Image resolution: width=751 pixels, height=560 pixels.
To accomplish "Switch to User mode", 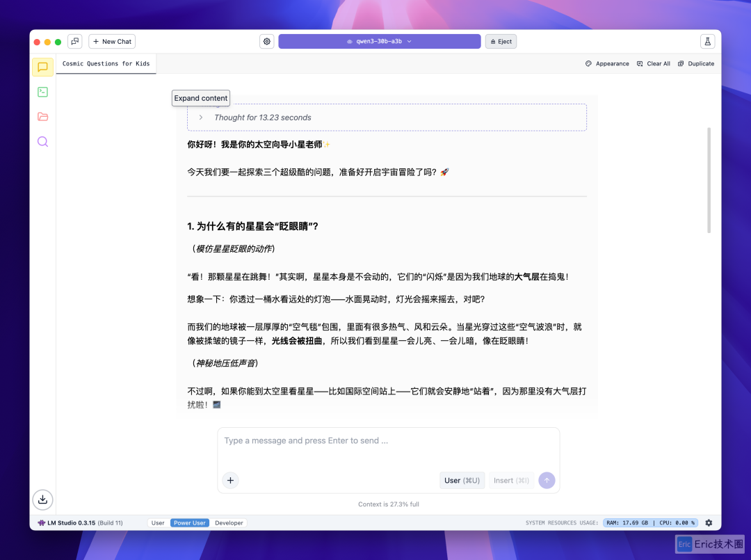I will tap(158, 522).
